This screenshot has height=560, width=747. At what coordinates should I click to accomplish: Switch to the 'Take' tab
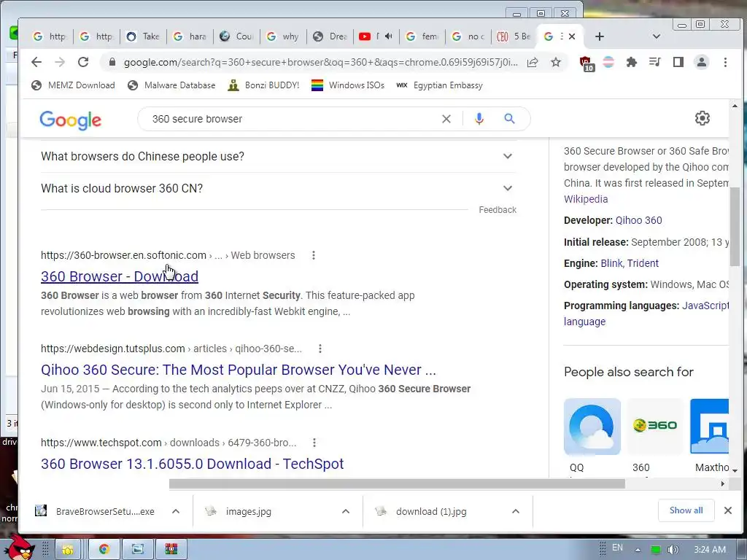144,36
